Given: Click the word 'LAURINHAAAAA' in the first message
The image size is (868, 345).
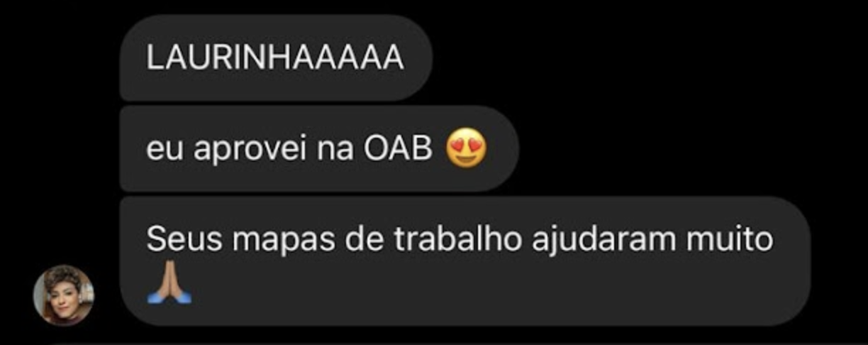Looking at the screenshot, I should click(x=275, y=58).
